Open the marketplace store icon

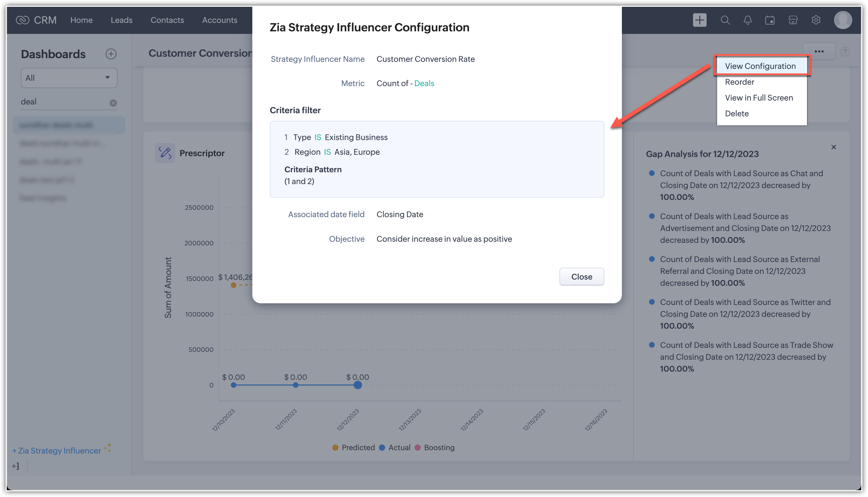tap(793, 20)
